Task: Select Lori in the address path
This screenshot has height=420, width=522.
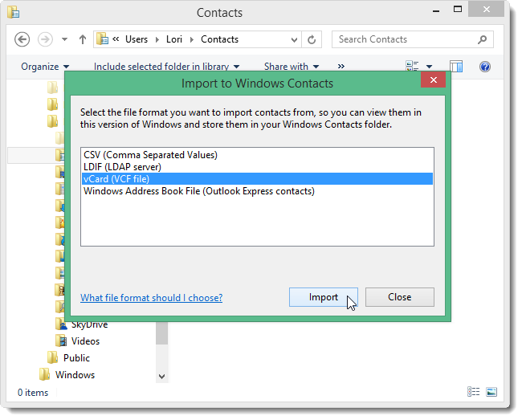Action: (x=174, y=39)
